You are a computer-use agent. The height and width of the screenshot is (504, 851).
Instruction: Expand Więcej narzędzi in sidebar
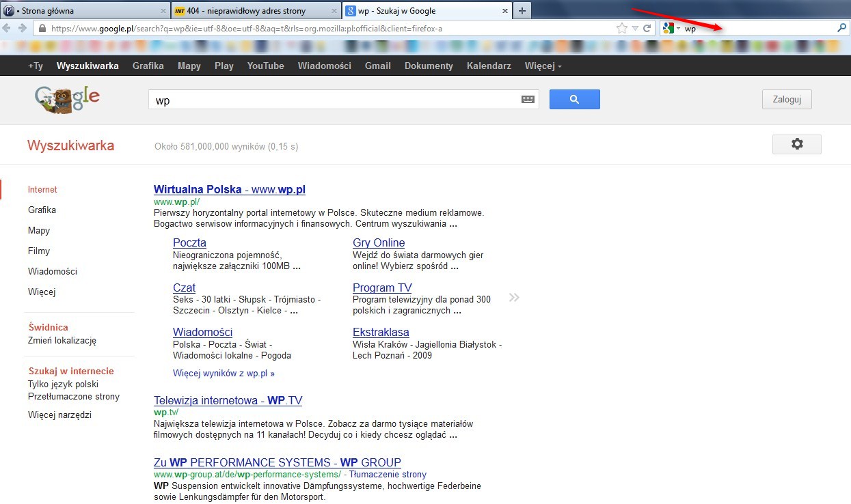[59, 415]
